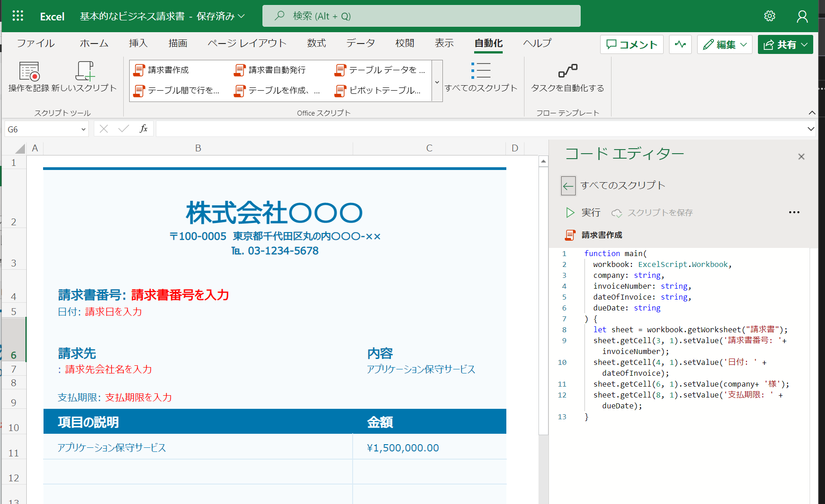Click the insert function fx icon
Image resolution: width=825 pixels, height=504 pixels.
tap(143, 129)
